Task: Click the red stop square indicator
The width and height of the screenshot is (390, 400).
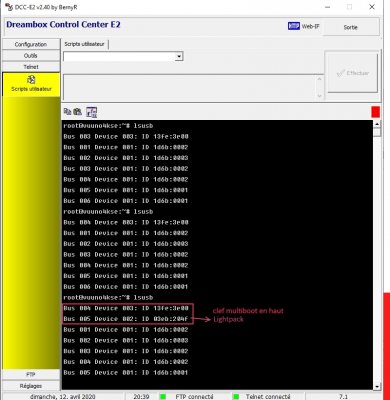Action: point(376,112)
